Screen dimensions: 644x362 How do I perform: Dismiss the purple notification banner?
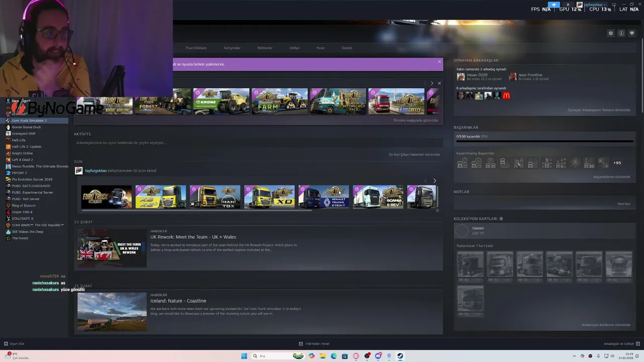click(439, 62)
